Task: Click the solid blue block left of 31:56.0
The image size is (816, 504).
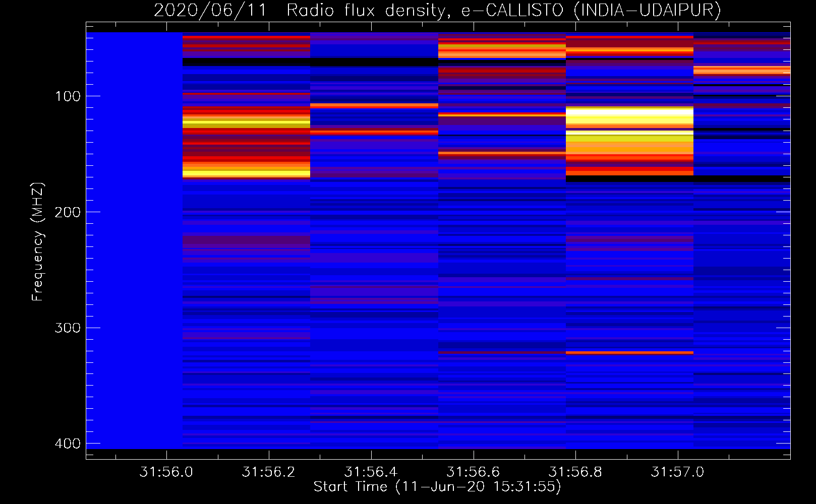Action: 134,240
